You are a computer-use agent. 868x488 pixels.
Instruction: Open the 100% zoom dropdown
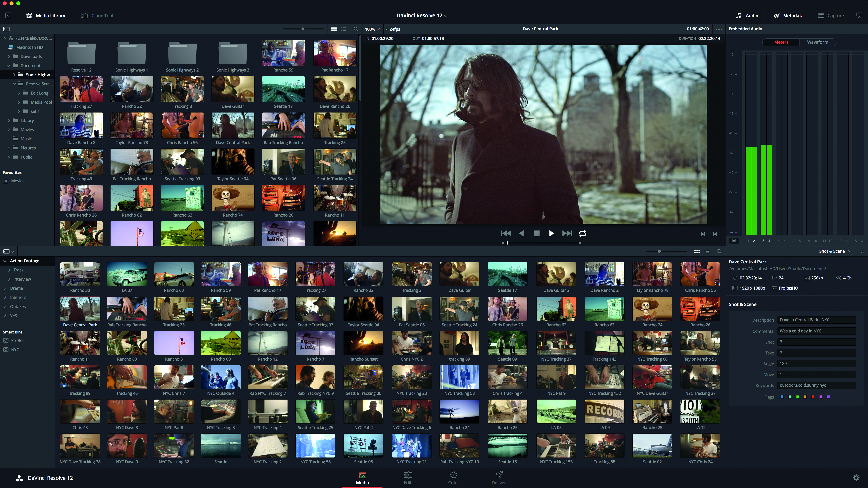pos(372,29)
